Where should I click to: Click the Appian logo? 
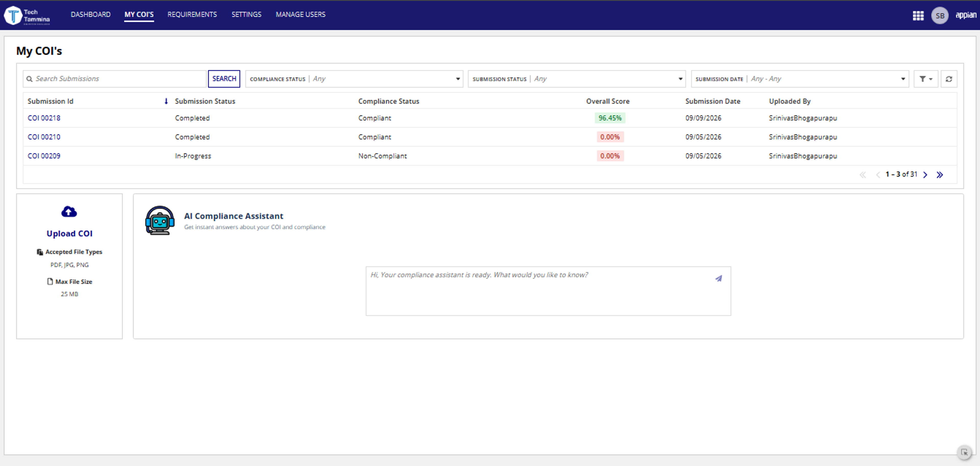[x=966, y=15]
